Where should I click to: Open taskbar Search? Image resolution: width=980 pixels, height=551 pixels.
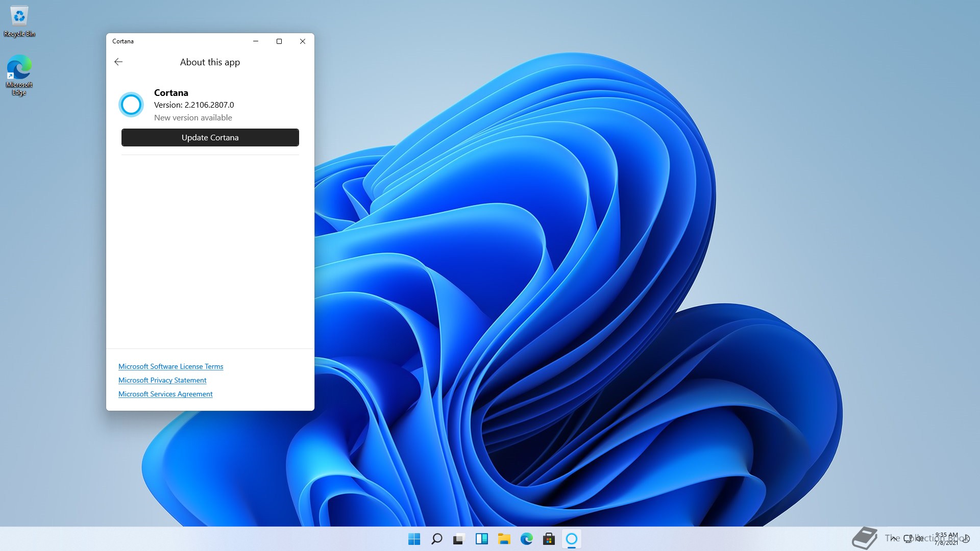436,539
